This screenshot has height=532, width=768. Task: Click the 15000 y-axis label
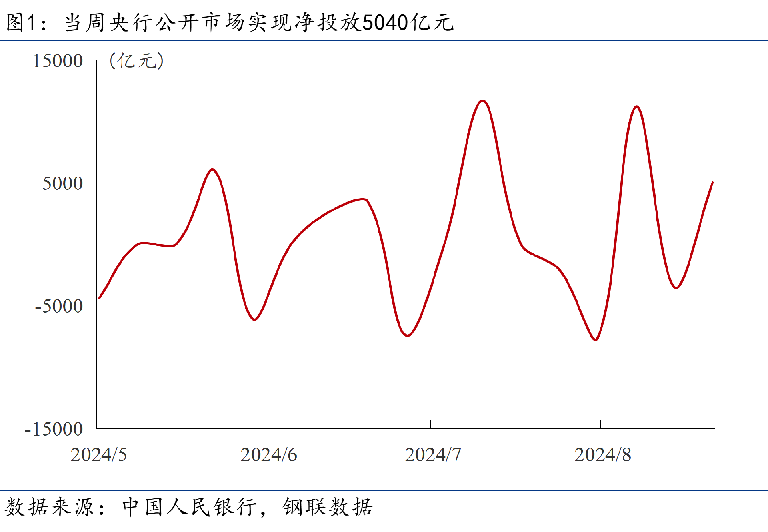[58, 61]
